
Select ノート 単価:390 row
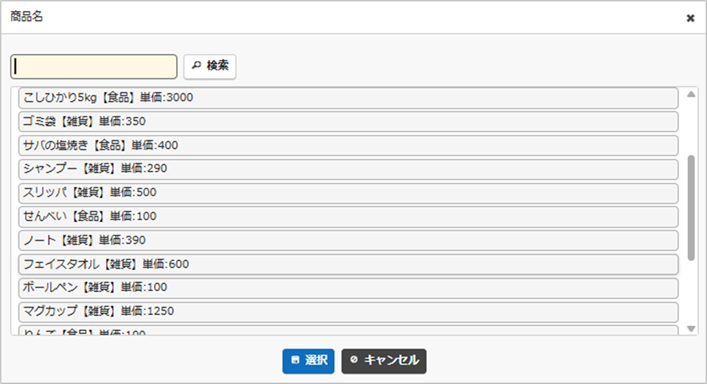(x=349, y=240)
